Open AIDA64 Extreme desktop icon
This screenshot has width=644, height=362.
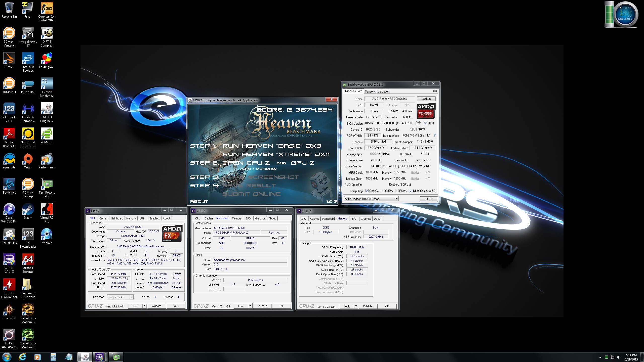pyautogui.click(x=28, y=263)
